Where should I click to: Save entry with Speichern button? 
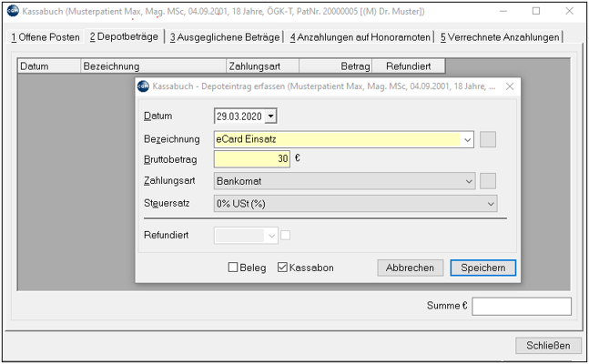[x=483, y=268]
